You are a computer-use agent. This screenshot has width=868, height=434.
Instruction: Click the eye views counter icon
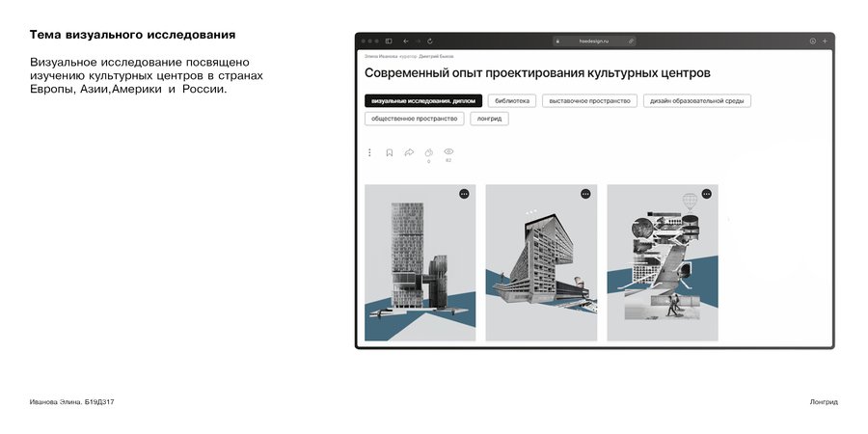(x=448, y=151)
